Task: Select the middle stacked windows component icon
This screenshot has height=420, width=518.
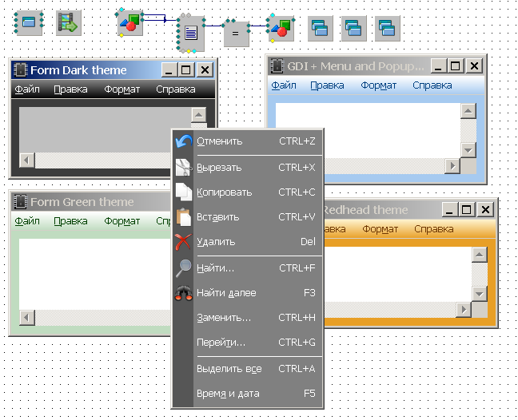Action: tap(353, 29)
